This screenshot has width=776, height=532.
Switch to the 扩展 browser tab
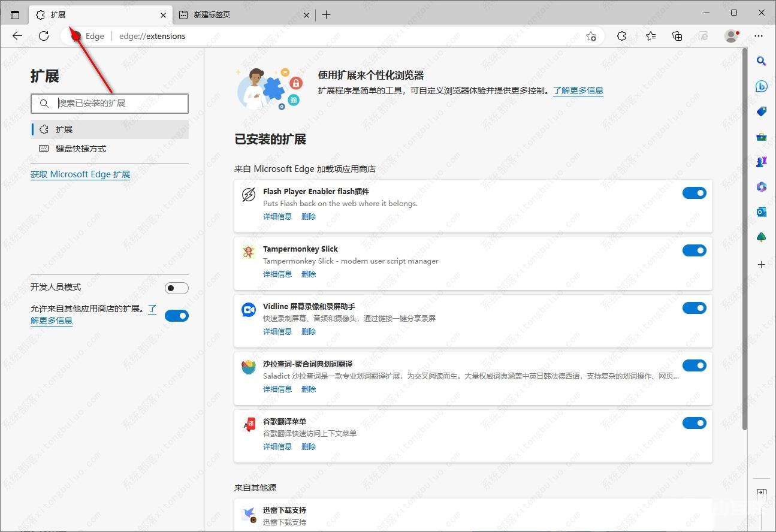click(x=99, y=14)
